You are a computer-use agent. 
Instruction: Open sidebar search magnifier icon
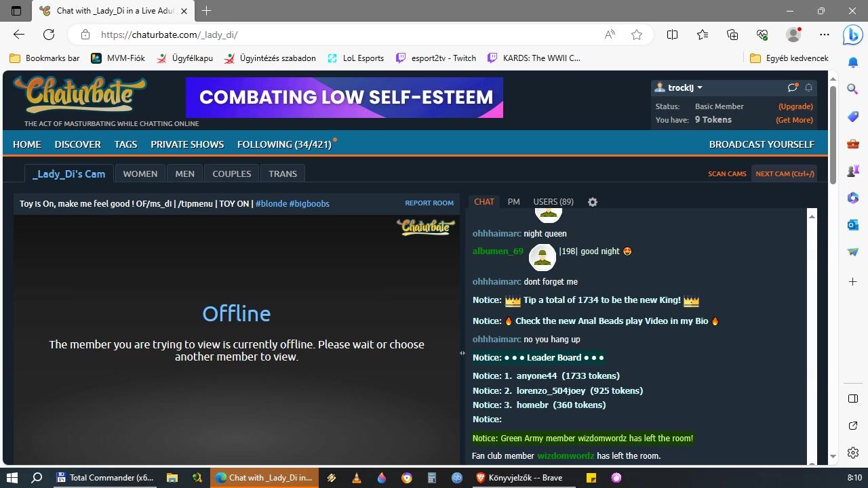[x=853, y=89]
